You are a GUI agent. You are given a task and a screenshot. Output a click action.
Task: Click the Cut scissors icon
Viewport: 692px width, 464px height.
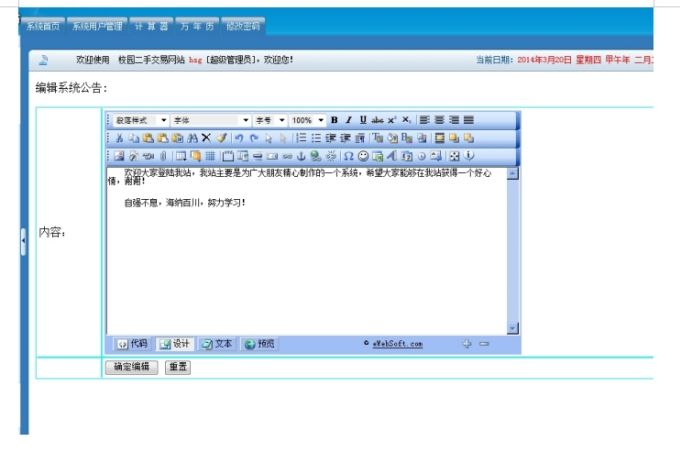119,138
